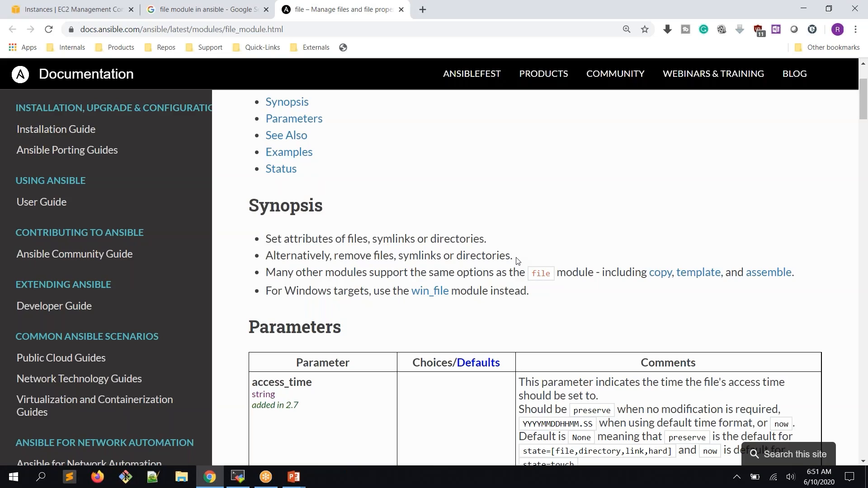Bookmark this page with star icon
Viewport: 868px width, 488px height.
coord(645,29)
